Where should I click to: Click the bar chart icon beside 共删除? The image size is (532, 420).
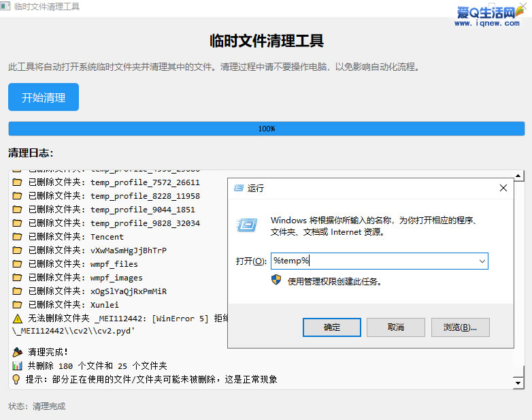[x=18, y=366]
